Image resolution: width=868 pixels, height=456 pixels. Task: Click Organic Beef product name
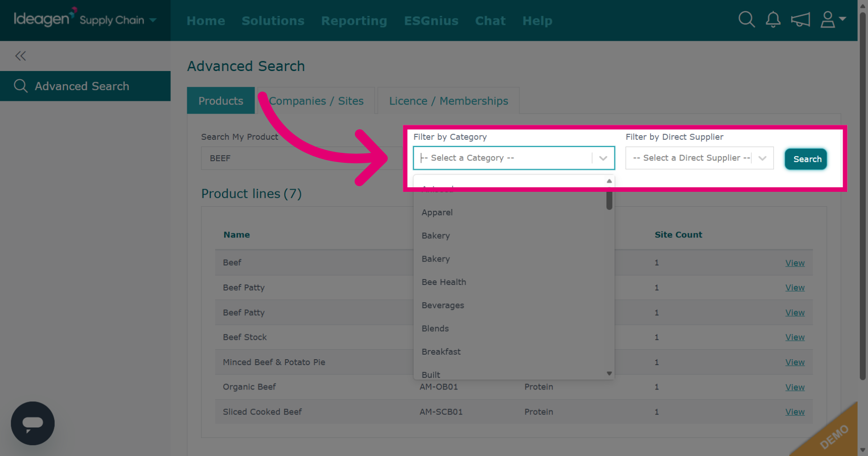point(249,387)
